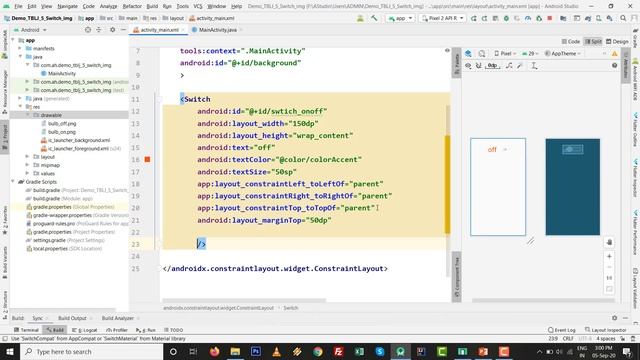This screenshot has height=360, width=640.
Task: Open the Layout Inspector
Action: [606, 330]
